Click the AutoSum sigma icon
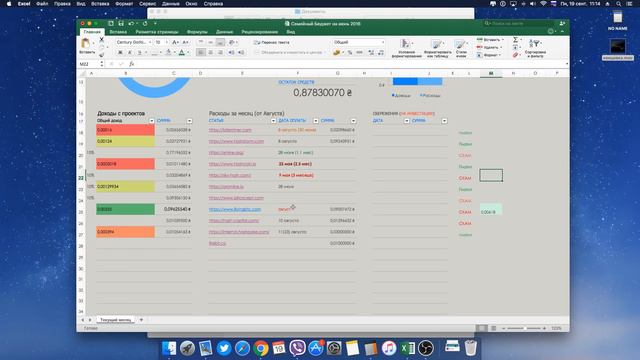This screenshot has height=360, width=640. [516, 40]
